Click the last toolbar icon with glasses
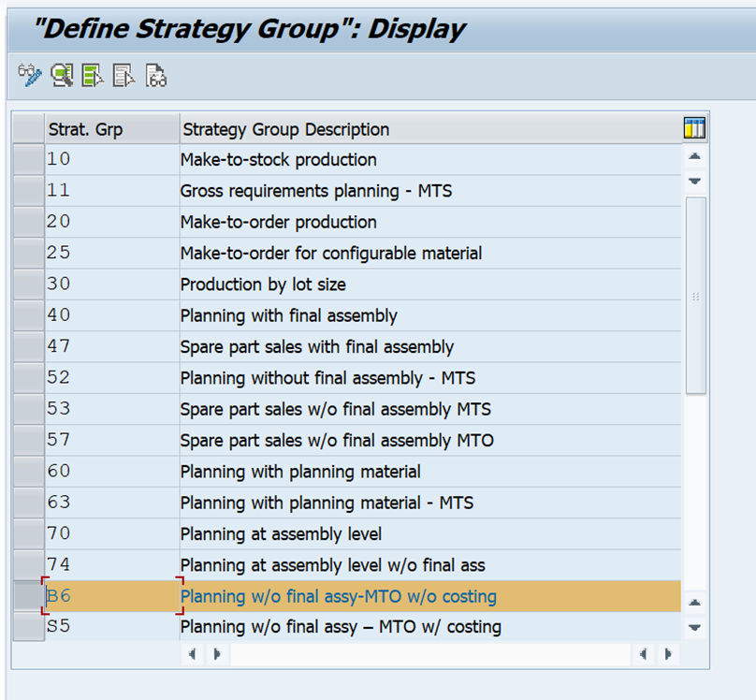 click(x=155, y=75)
